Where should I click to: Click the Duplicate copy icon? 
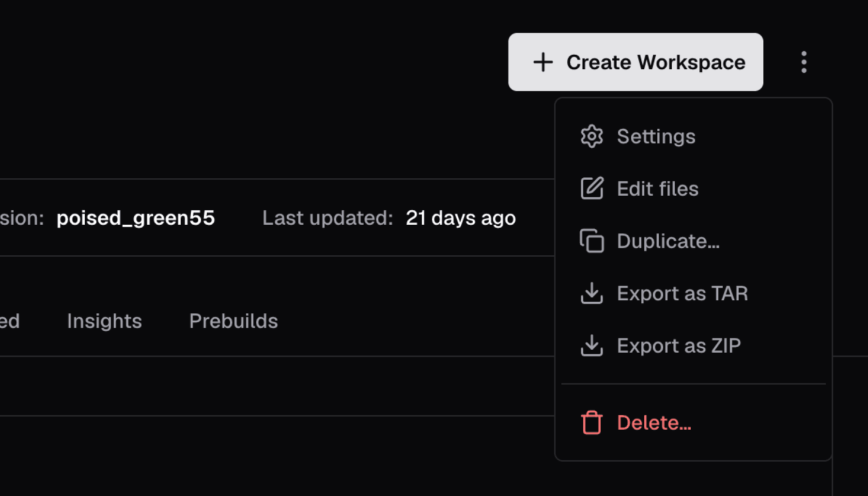591,241
